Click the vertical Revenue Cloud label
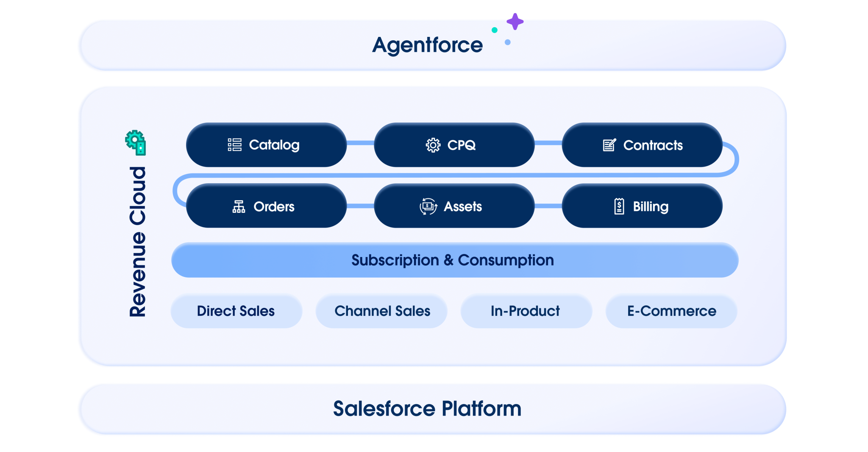This screenshot has height=452, width=868. pyautogui.click(x=138, y=242)
